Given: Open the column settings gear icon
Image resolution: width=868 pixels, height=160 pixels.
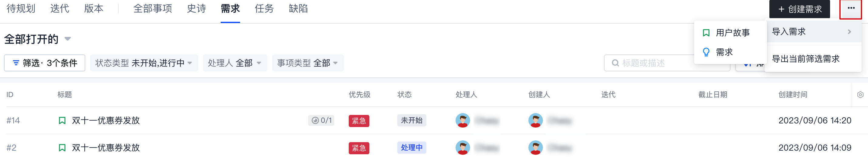Looking at the screenshot, I should point(860,95).
